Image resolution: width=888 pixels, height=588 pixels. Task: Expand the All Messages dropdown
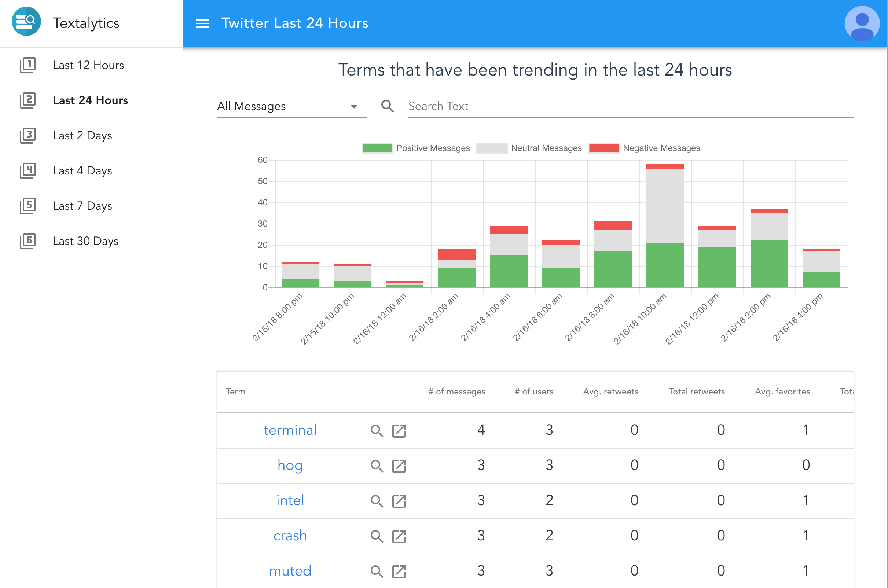click(x=292, y=107)
